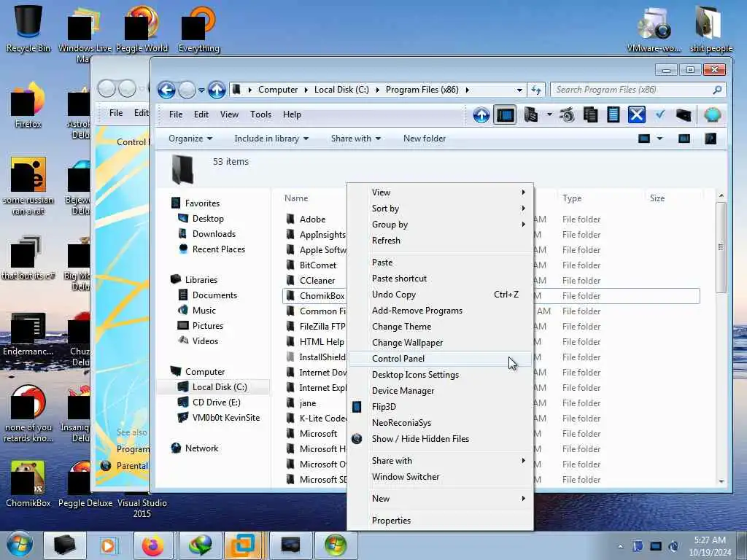Select the Everything desktop icon
The image size is (747, 560).
pyautogui.click(x=198, y=28)
